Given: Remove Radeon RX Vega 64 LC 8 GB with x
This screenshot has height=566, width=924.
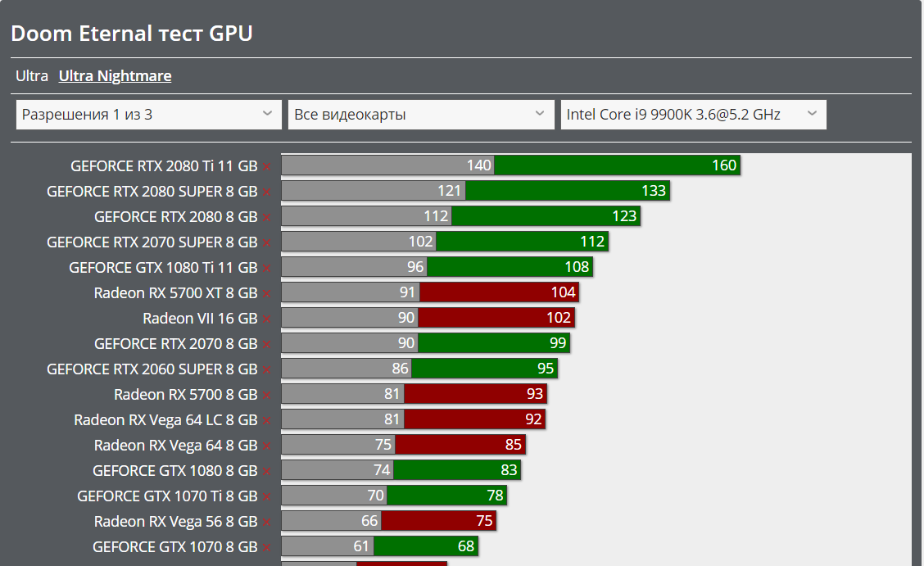Looking at the screenshot, I should (266, 420).
